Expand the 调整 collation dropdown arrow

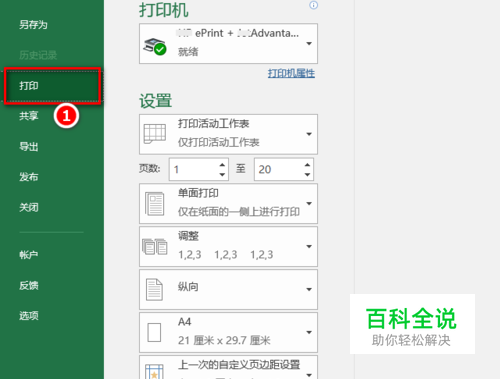pos(309,246)
